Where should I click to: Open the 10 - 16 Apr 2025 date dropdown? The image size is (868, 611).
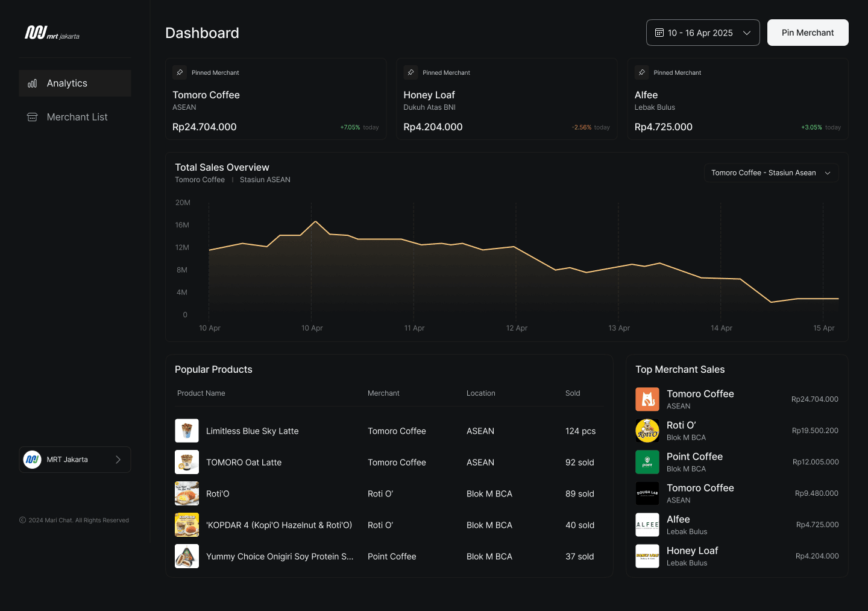703,33
